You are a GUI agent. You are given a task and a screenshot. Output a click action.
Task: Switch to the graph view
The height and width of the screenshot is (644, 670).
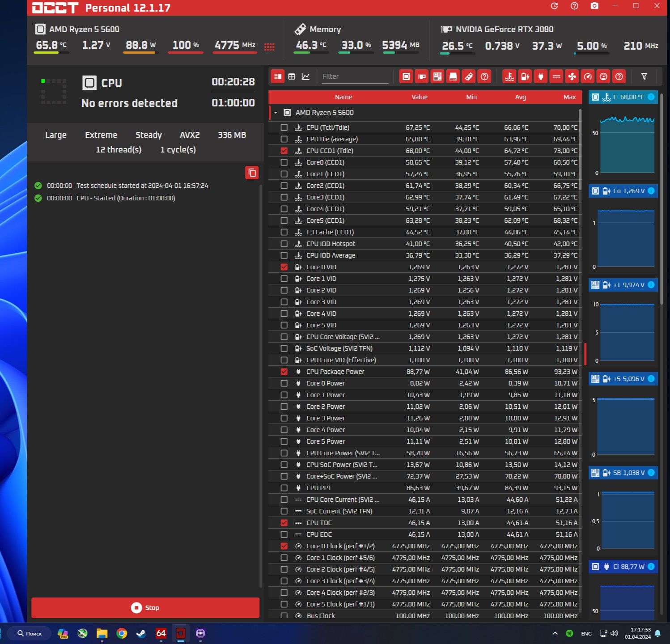click(x=305, y=76)
